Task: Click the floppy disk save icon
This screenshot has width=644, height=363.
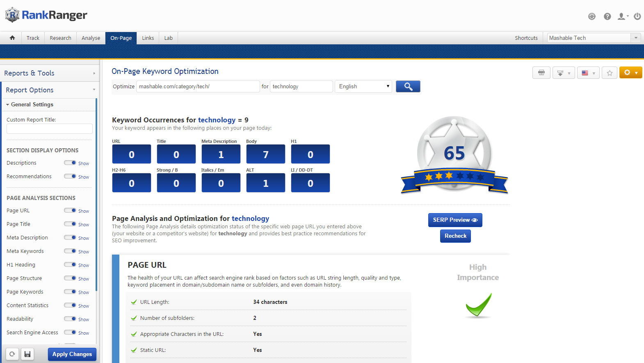Action: click(27, 354)
